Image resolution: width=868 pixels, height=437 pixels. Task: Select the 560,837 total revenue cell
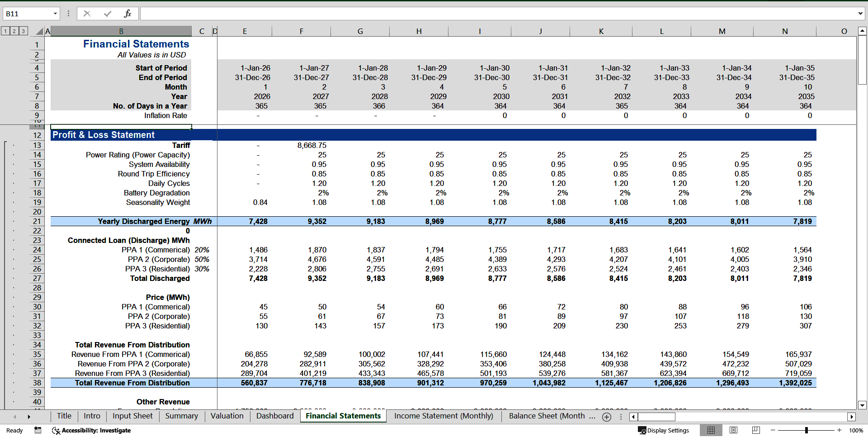[245, 383]
